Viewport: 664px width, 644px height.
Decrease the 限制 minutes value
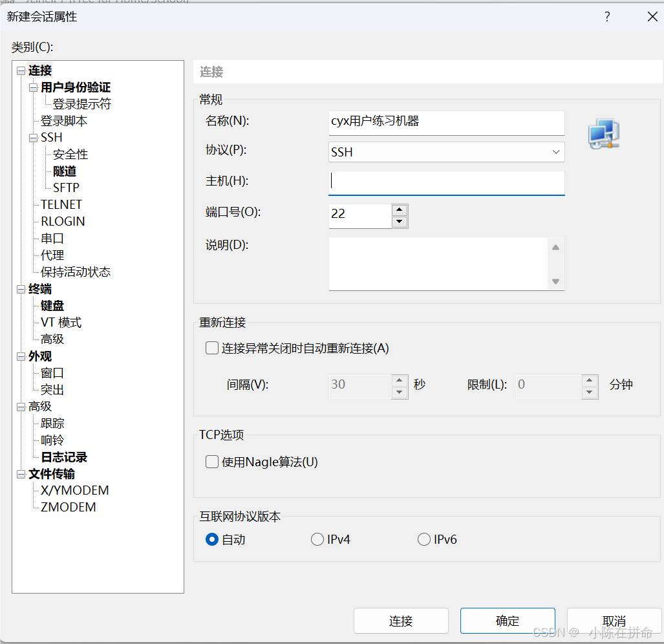pyautogui.click(x=590, y=392)
